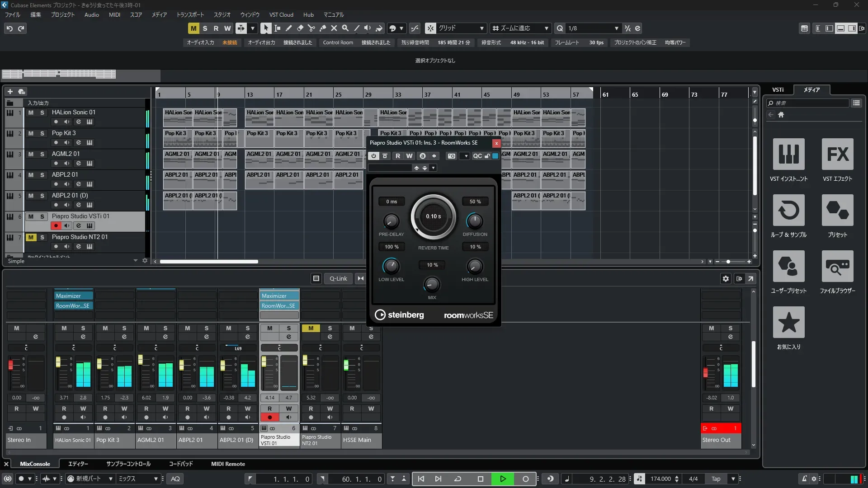Click the Tap tempo button

pyautogui.click(x=716, y=479)
